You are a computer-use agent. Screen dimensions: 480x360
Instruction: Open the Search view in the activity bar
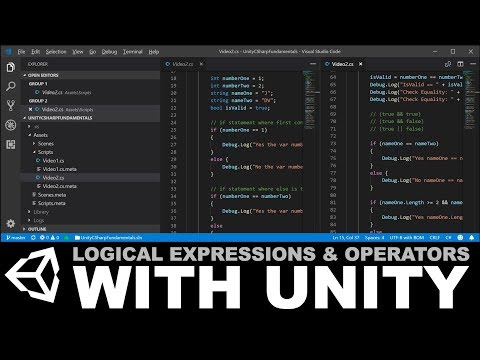[11, 87]
